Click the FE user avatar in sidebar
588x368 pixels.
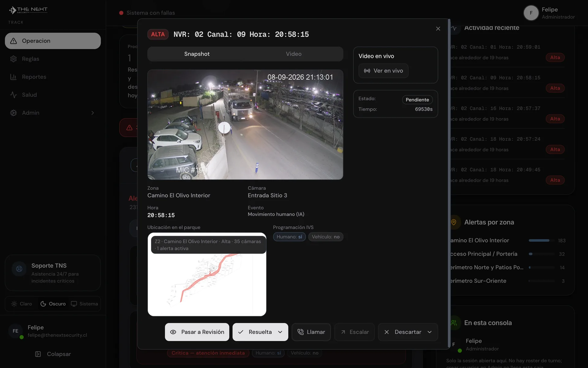click(x=15, y=331)
